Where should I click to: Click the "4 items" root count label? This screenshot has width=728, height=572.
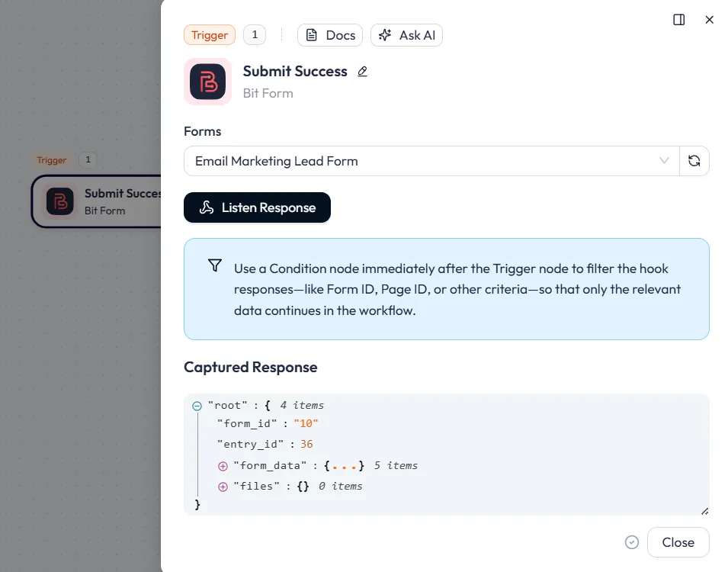(302, 405)
